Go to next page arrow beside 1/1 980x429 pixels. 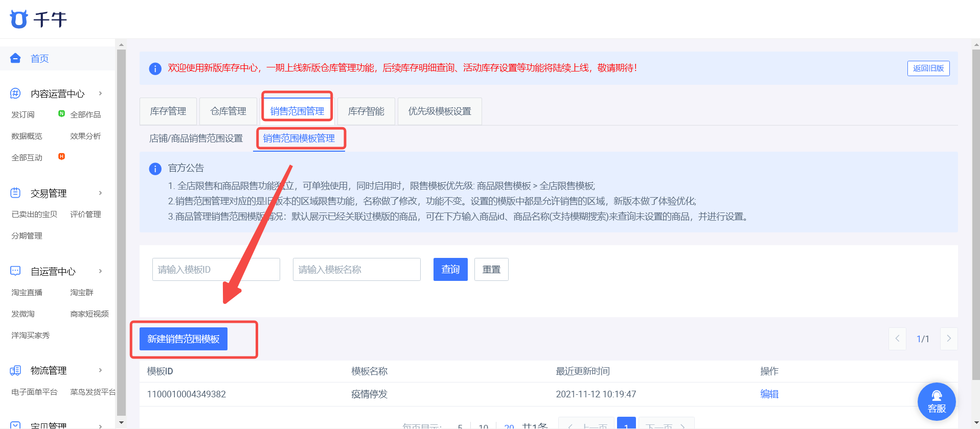(949, 339)
